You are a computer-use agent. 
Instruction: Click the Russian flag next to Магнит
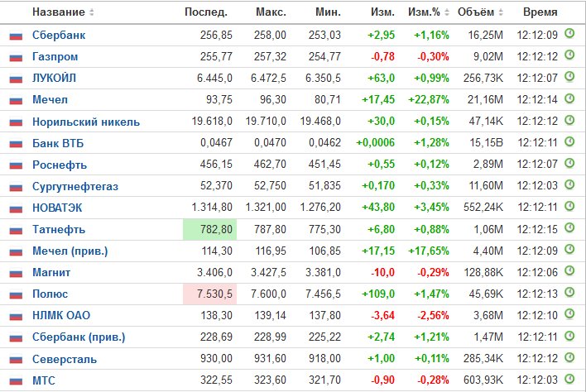point(16,273)
